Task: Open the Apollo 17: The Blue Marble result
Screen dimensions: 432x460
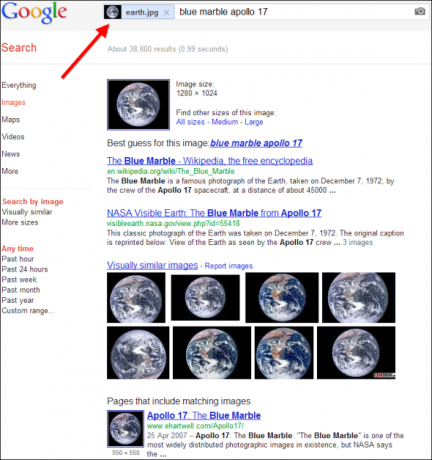Action: pos(204,415)
